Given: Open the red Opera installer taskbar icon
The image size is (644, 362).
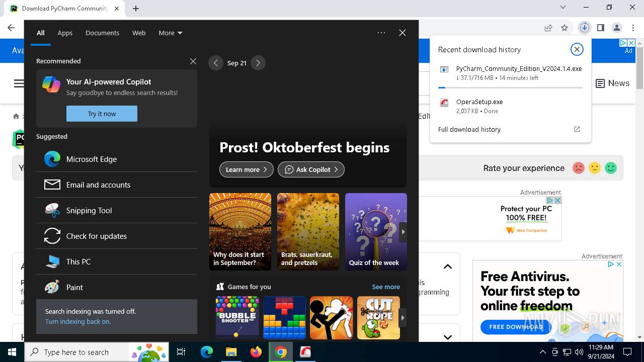Looking at the screenshot, I should (305, 352).
